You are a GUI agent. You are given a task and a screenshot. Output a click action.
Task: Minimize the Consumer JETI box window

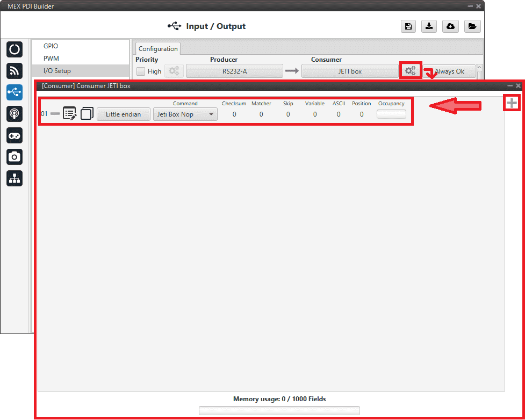click(510, 86)
